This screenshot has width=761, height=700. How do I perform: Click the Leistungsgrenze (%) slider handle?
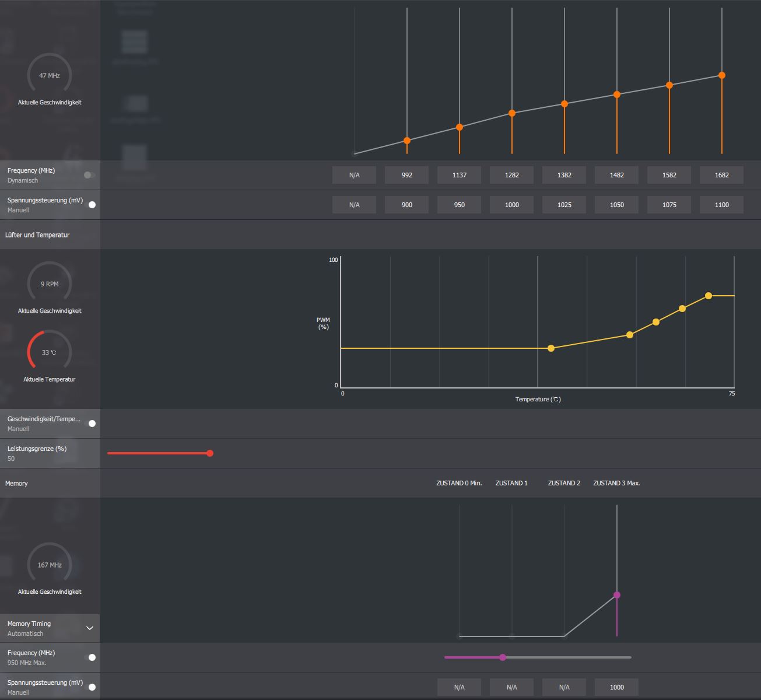point(210,453)
